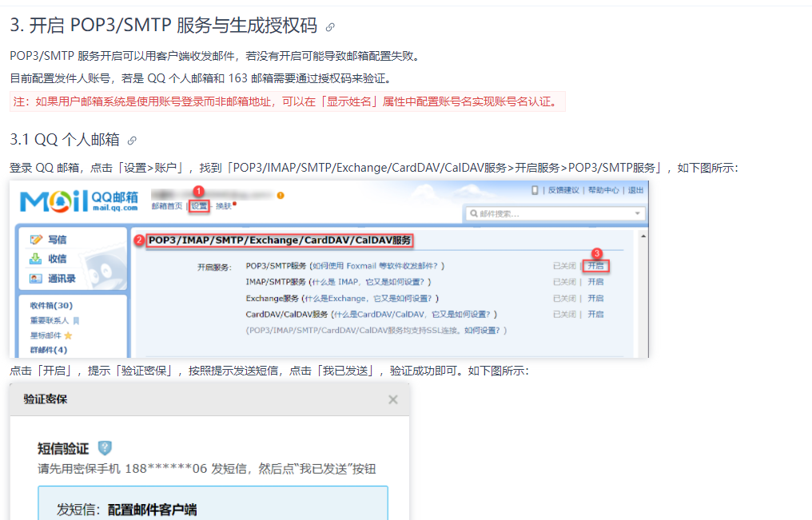This screenshot has height=520, width=812.
Task: Click the 已关闭 status in IMAP/SMTP row
Action: [x=564, y=282]
